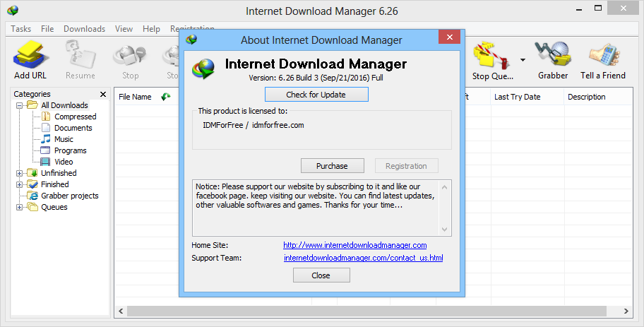The image size is (644, 327).
Task: Click the Purchase button
Action: [333, 166]
